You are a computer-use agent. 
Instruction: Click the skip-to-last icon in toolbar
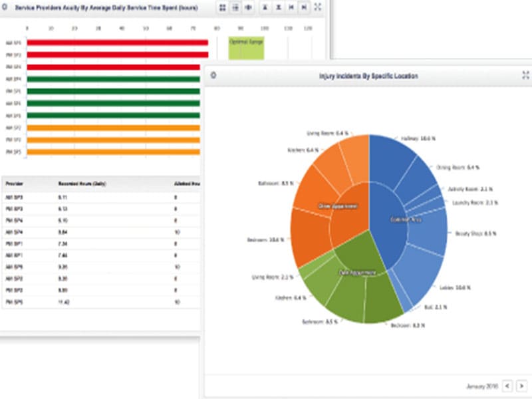pyautogui.click(x=304, y=7)
